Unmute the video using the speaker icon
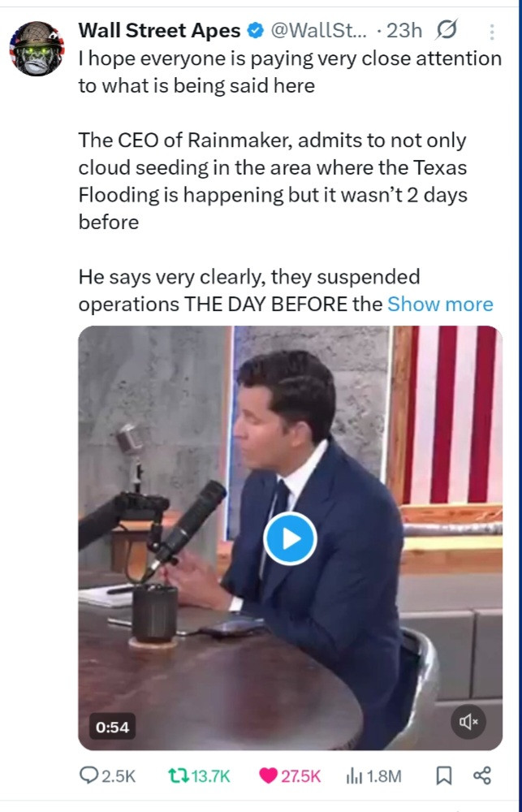 (x=468, y=721)
